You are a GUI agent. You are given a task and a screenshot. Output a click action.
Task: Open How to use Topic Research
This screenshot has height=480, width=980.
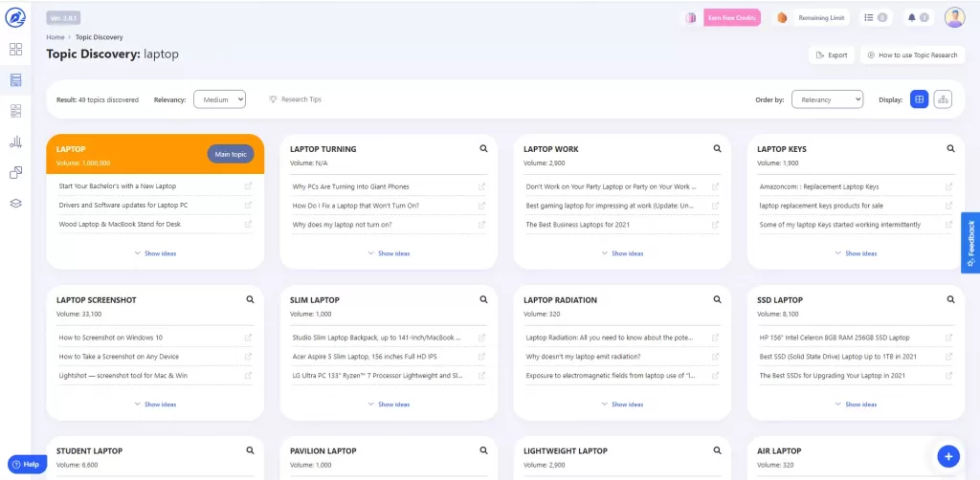click(912, 55)
